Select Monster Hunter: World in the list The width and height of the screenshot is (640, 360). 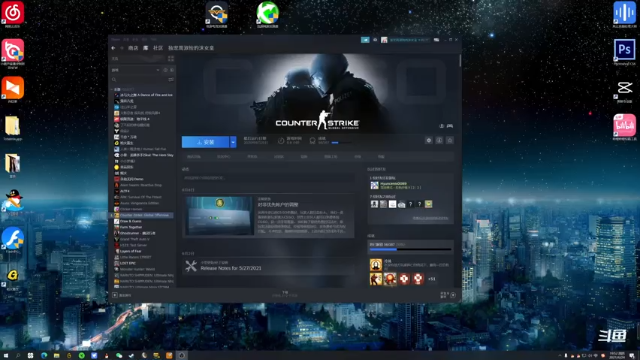135,269
